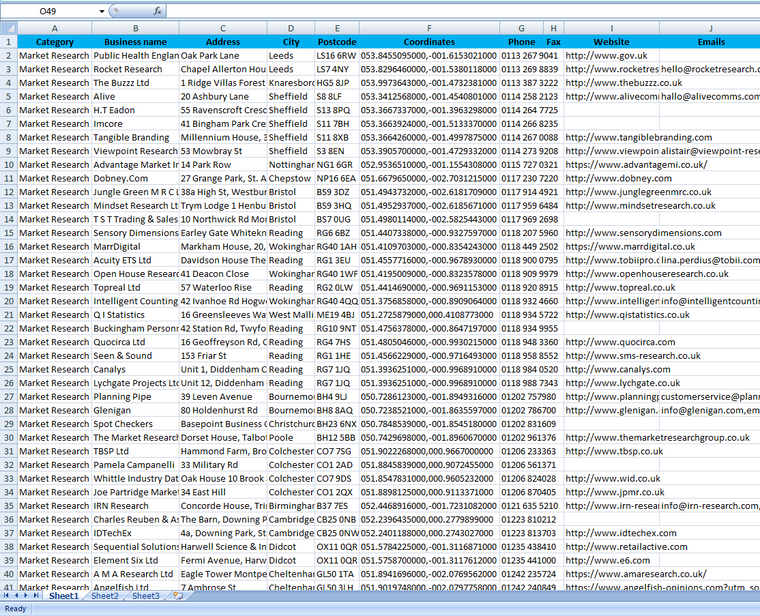The height and width of the screenshot is (616, 760).
Task: Select postcode cell LS16 6RW
Action: (x=337, y=55)
